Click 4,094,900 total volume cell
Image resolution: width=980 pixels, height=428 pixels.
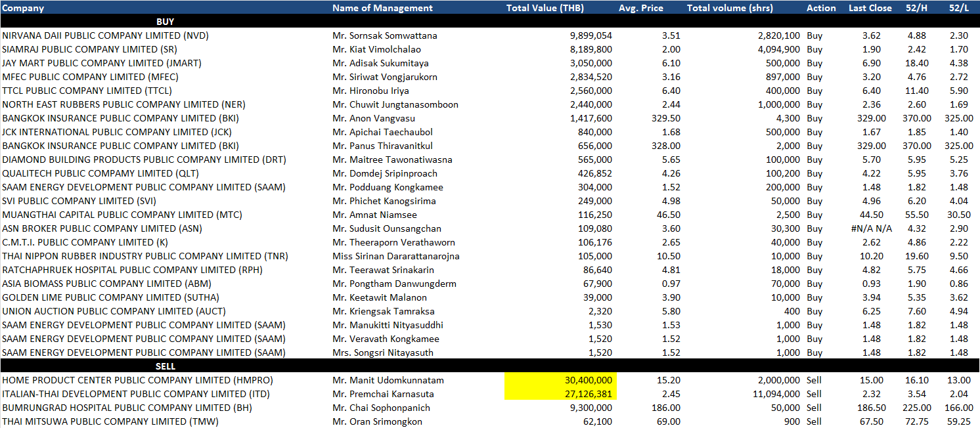[779, 49]
